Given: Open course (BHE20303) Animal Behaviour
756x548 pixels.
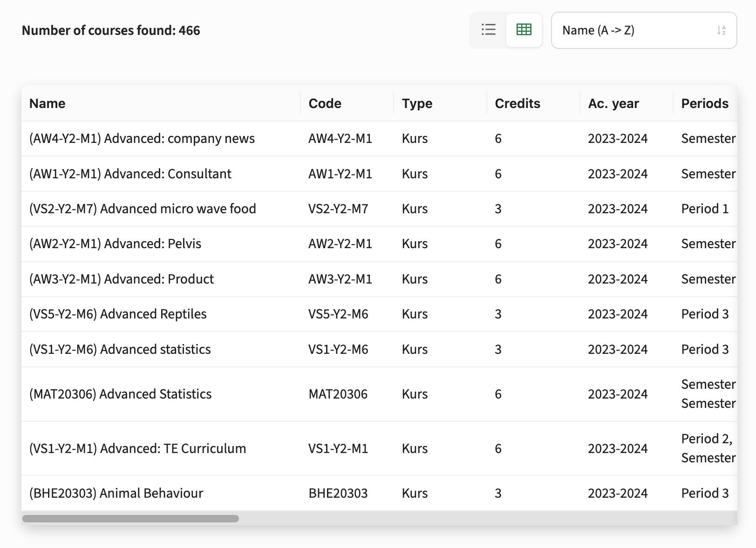Looking at the screenshot, I should coord(116,494).
